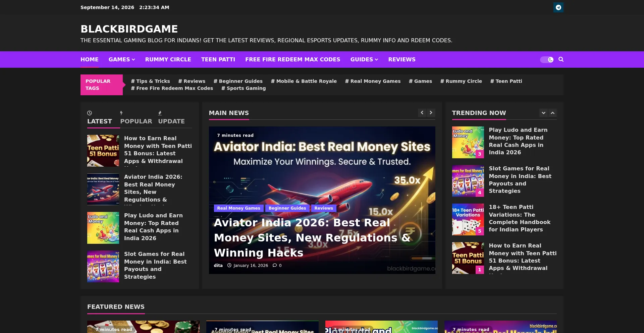Screen dimensions: 644x333
Task: Open Latest article Play Ludo and Earn Money
Action: pos(154,227)
